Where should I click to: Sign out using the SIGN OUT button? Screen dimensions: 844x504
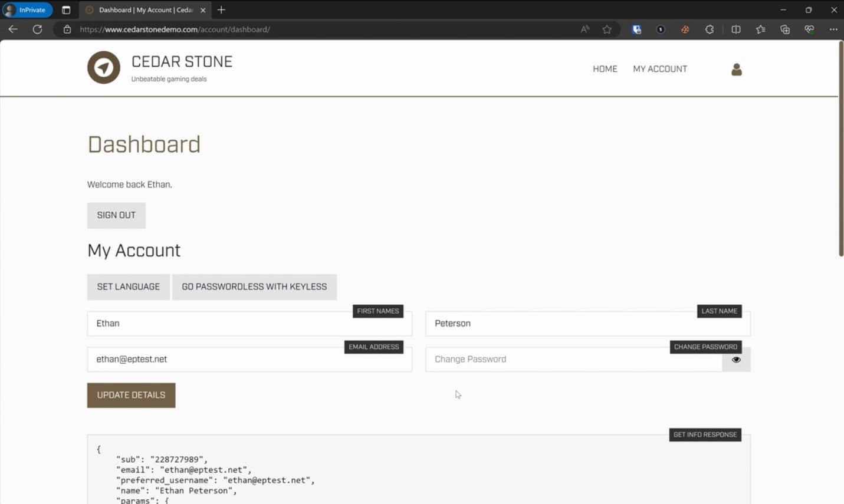(x=116, y=215)
